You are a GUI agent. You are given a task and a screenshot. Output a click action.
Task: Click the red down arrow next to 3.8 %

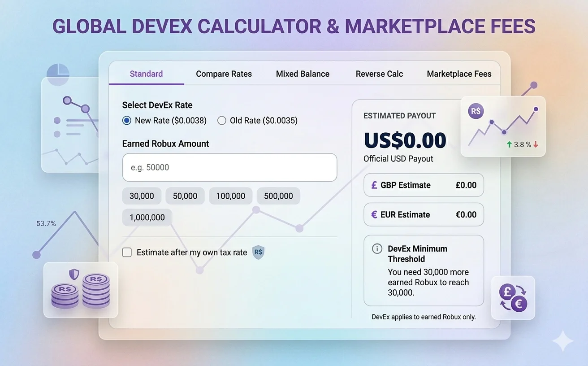point(536,144)
